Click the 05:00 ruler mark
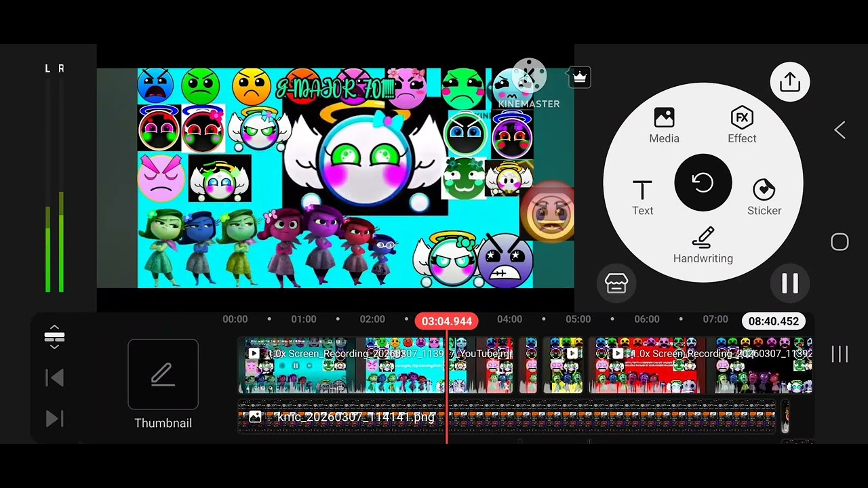Viewport: 868px width, 488px height. point(578,319)
